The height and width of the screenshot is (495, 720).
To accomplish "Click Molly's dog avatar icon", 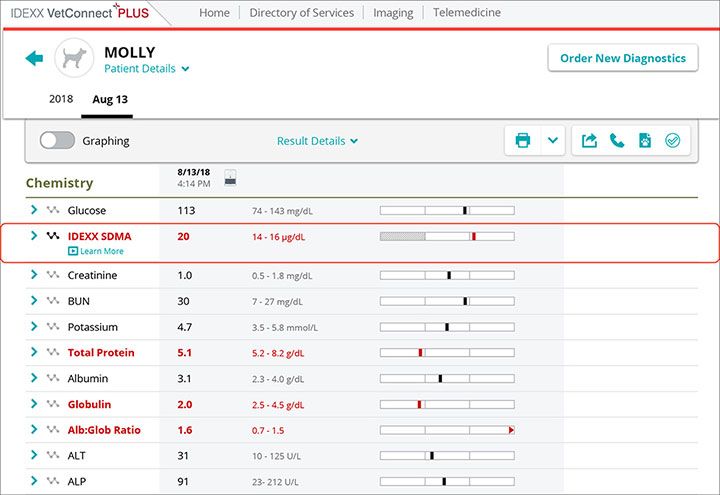I will [74, 58].
